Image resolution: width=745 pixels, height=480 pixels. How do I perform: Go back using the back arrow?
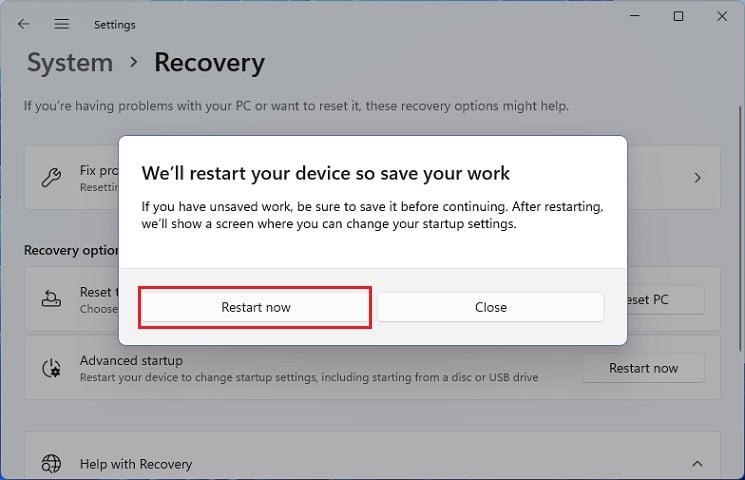(x=24, y=23)
